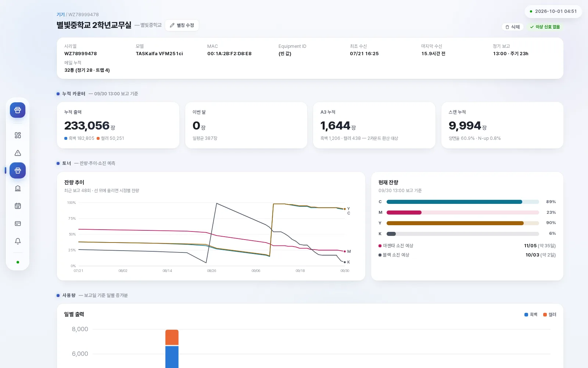The width and height of the screenshot is (588, 368).
Task: Open the billing card icon in sidebar
Action: click(x=18, y=224)
